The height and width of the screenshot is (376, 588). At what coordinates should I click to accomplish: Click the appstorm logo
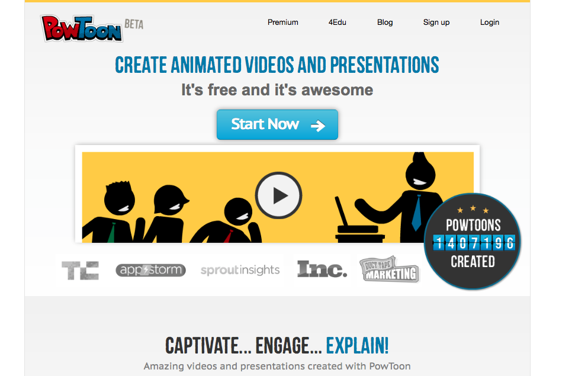tap(151, 270)
